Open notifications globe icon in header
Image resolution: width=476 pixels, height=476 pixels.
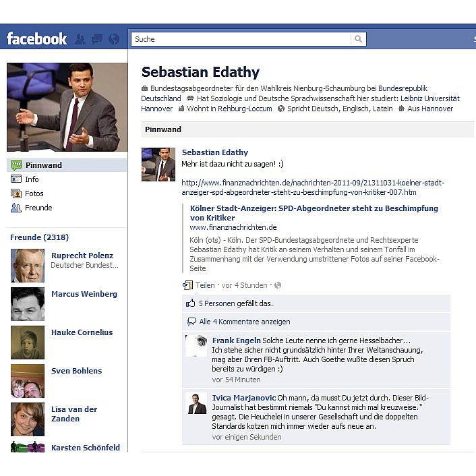114,39
